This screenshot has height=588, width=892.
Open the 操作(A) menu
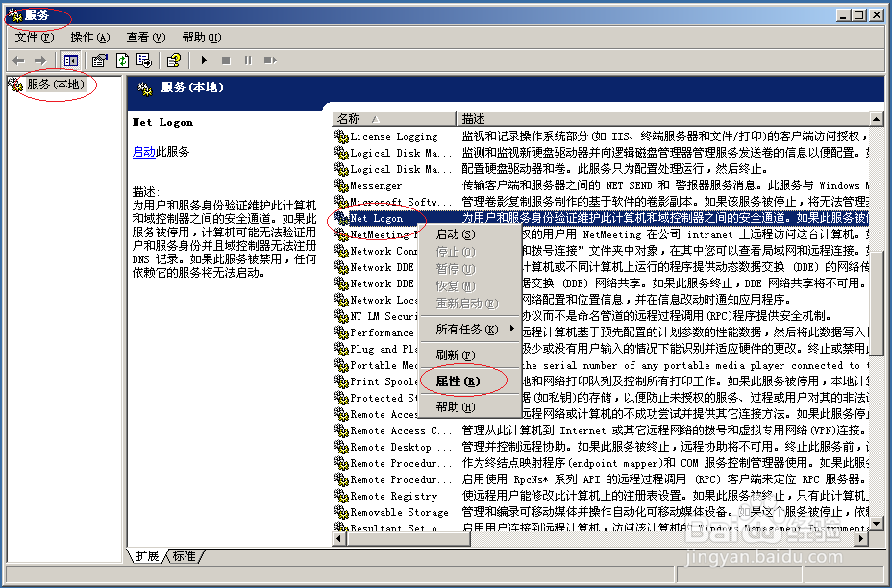pyautogui.click(x=90, y=37)
